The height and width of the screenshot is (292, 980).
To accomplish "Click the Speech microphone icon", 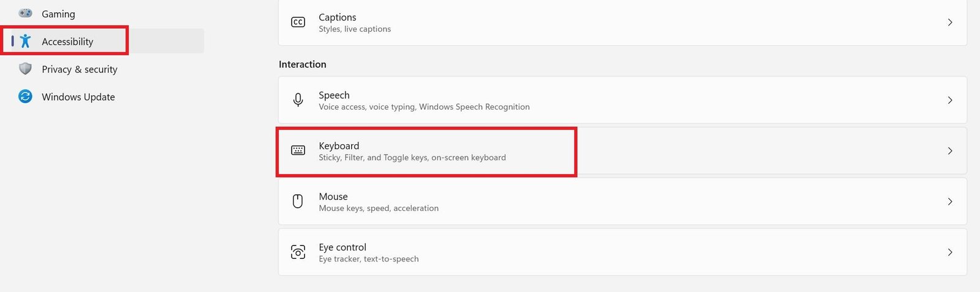I will [298, 100].
